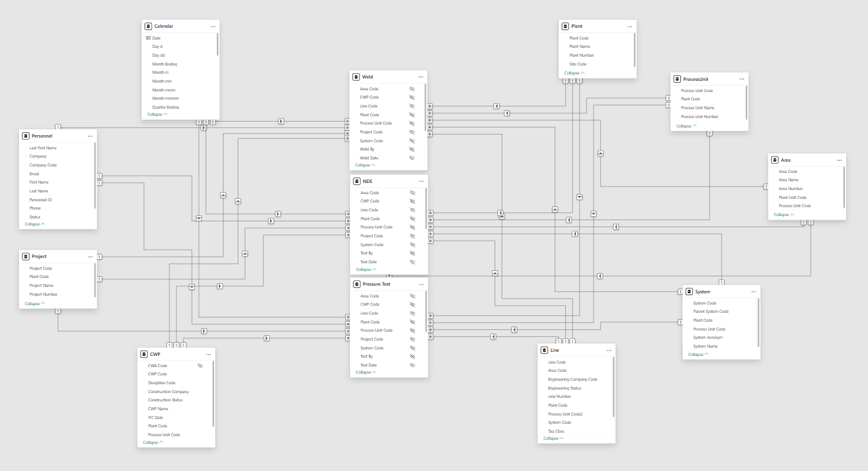Click the Personnel table icon
This screenshot has height=471, width=868.
(x=25, y=136)
